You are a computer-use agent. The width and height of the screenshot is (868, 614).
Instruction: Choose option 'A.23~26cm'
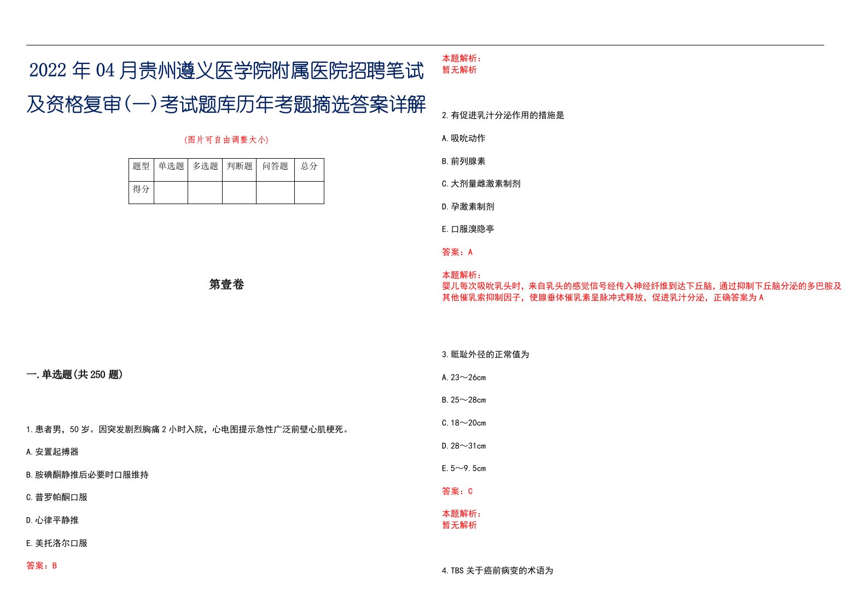[x=464, y=378]
